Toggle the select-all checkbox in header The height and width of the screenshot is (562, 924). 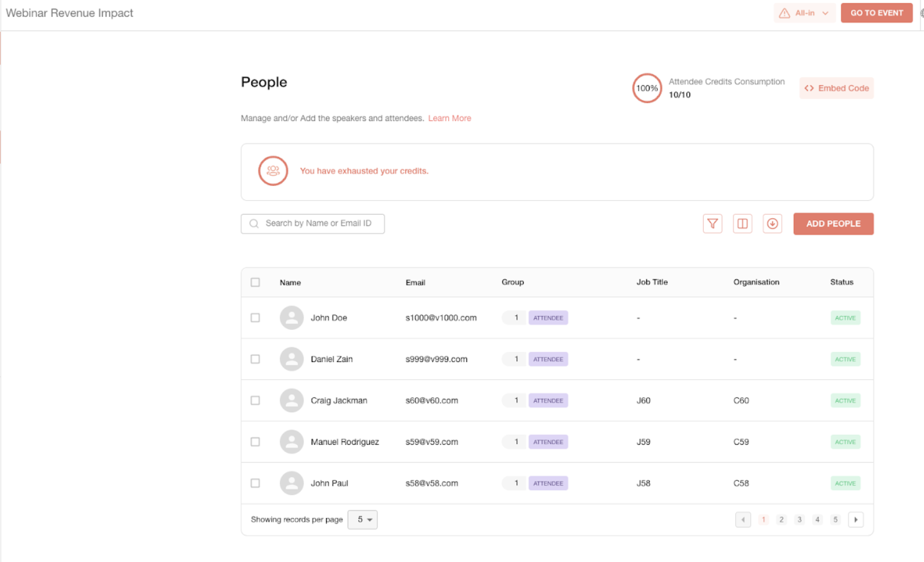click(255, 282)
